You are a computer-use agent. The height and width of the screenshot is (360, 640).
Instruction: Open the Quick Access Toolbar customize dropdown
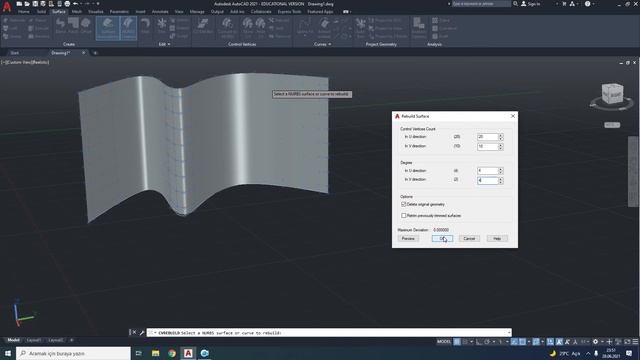pos(98,4)
